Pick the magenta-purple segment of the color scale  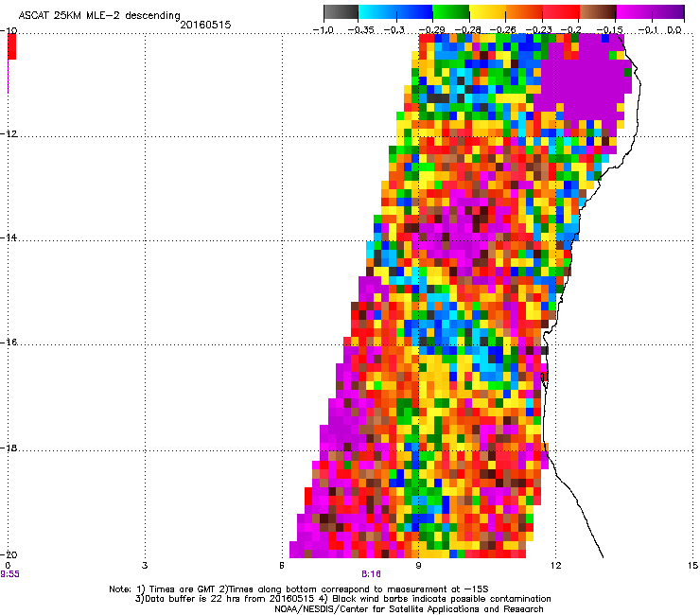pyautogui.click(x=651, y=11)
